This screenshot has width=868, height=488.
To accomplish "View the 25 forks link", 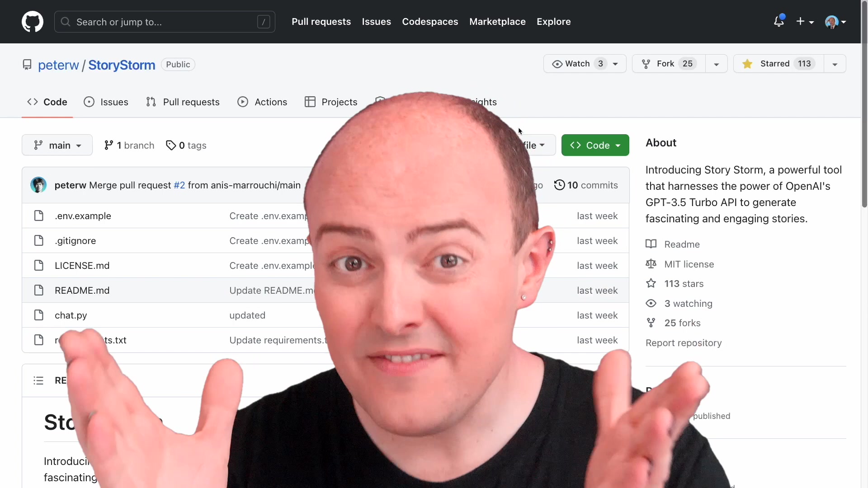I will 682,323.
